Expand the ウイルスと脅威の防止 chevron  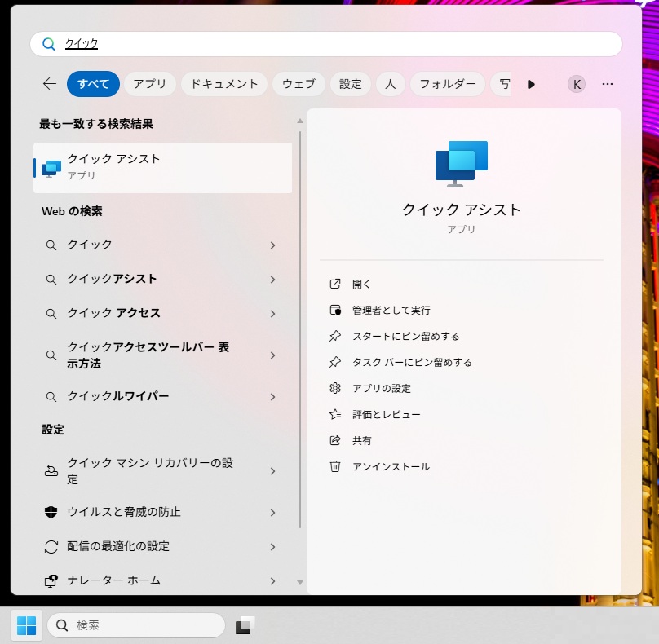pos(272,513)
